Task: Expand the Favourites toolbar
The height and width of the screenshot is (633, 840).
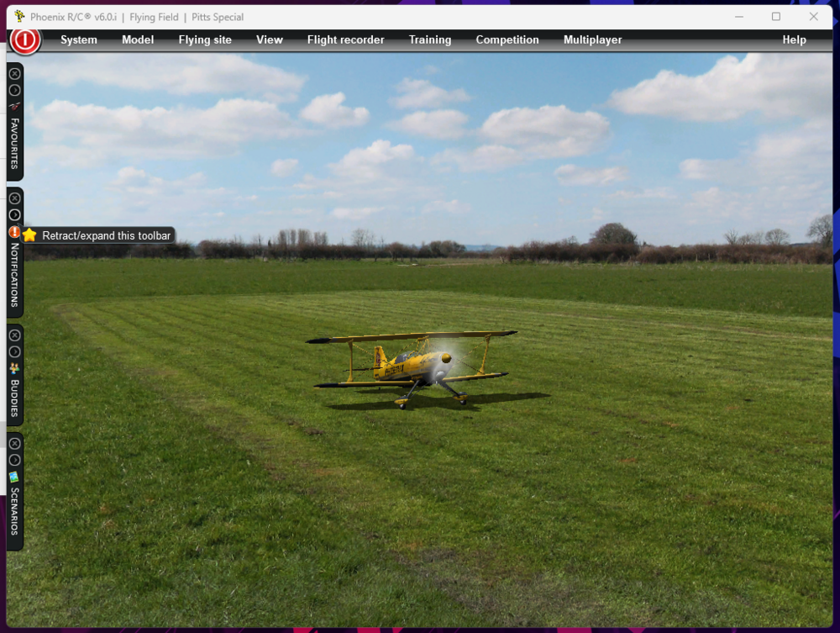Action: click(14, 90)
